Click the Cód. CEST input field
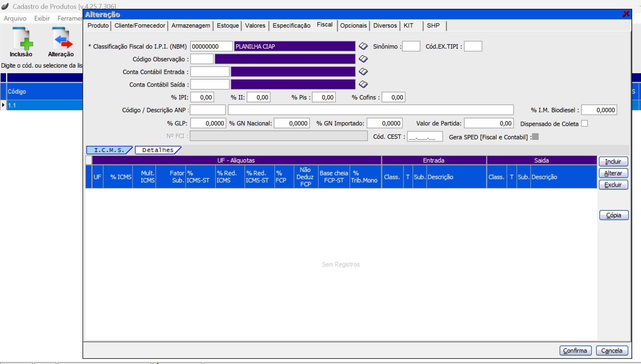641x364 pixels. click(425, 137)
